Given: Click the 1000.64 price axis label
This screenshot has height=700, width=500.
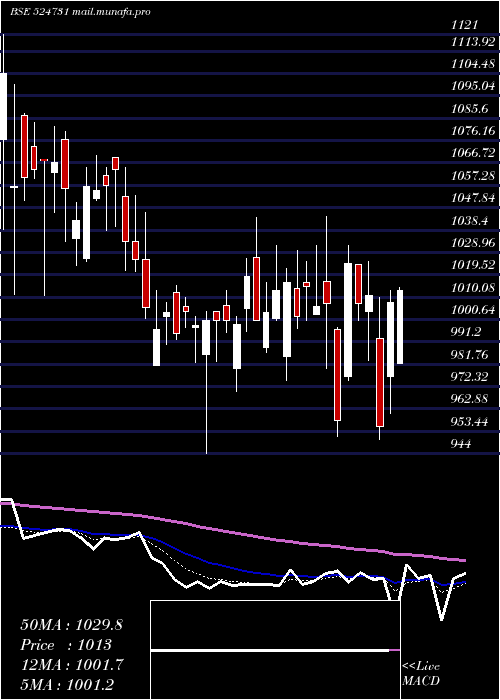Looking at the screenshot, I should pyautogui.click(x=473, y=310).
